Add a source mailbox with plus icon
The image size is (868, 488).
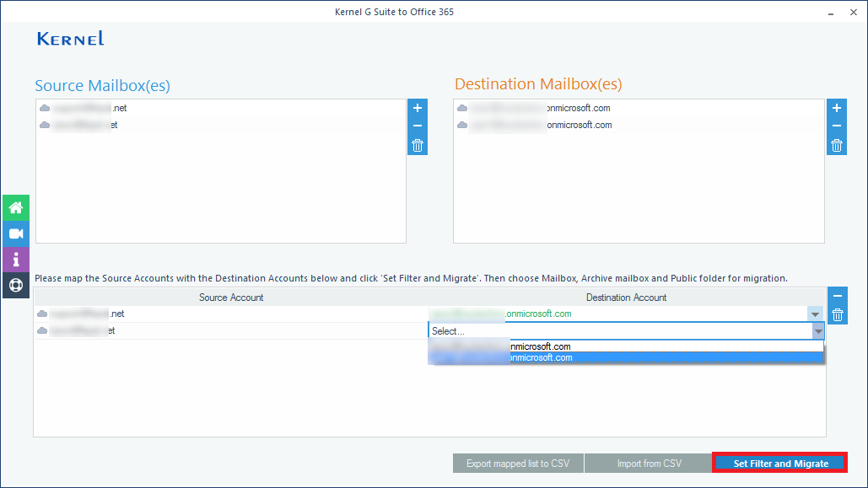(x=418, y=108)
